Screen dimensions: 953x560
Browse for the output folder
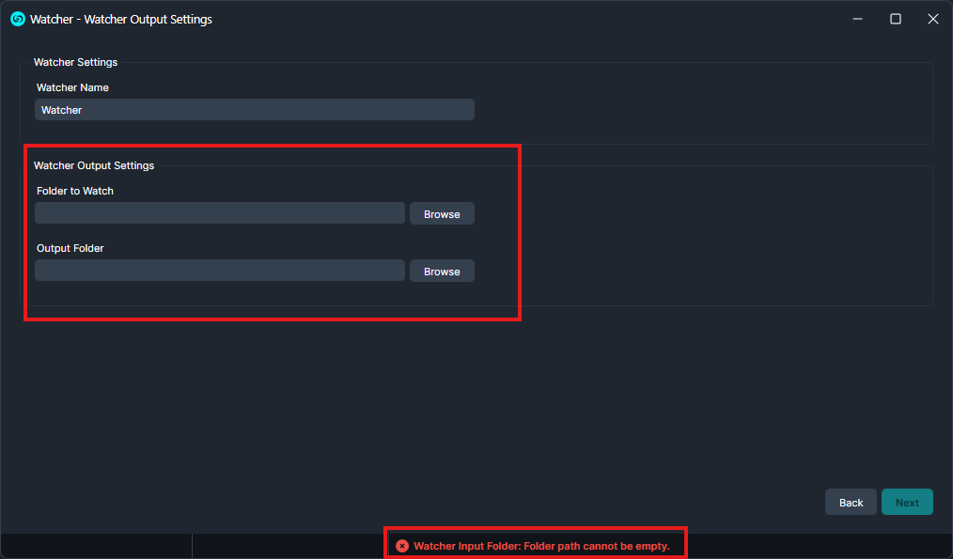click(x=442, y=271)
